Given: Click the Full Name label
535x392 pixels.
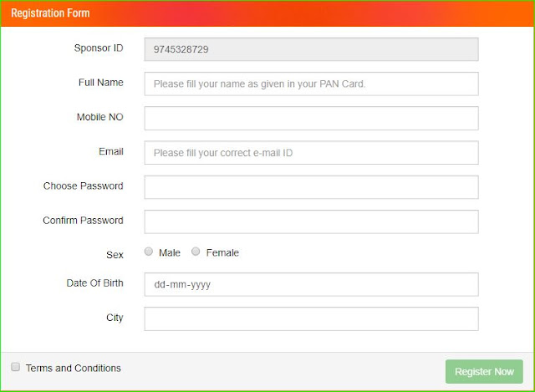Looking at the screenshot, I should pos(100,83).
